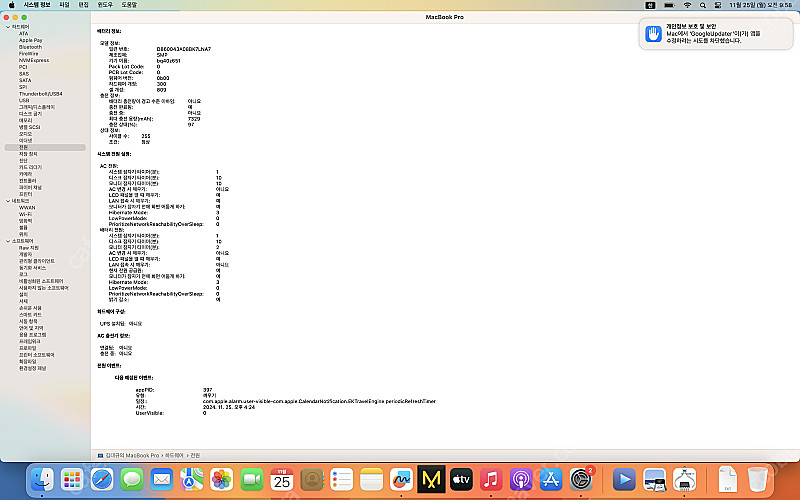Select ATA in the sidebar
Viewport: 800px width, 500px height.
click(x=23, y=34)
